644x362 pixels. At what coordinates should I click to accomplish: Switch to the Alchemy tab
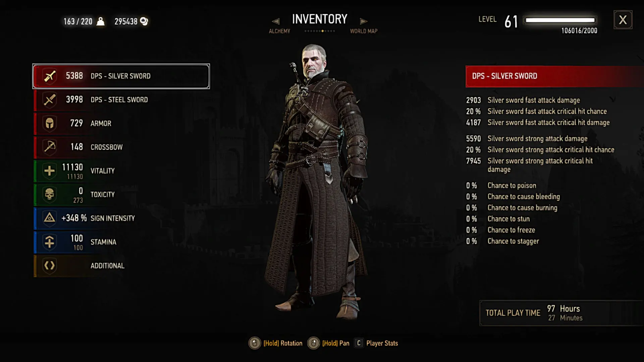[x=279, y=31]
